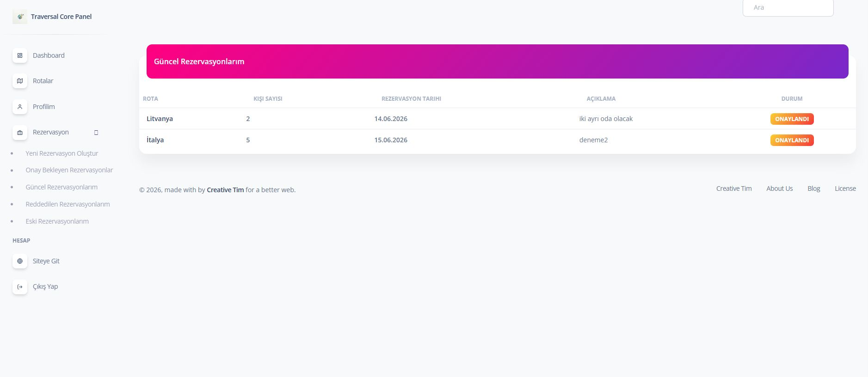Click the Rezervasyon briefcase icon
This screenshot has width=868, height=377.
tap(20, 133)
